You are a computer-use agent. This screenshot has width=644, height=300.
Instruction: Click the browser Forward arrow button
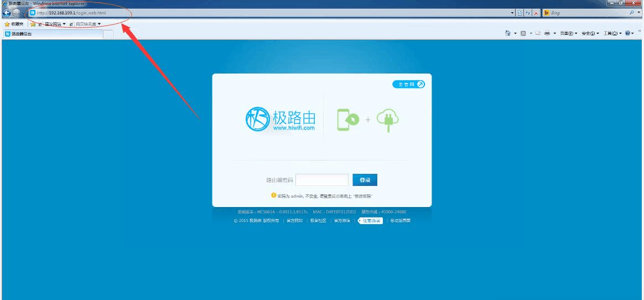click(17, 13)
